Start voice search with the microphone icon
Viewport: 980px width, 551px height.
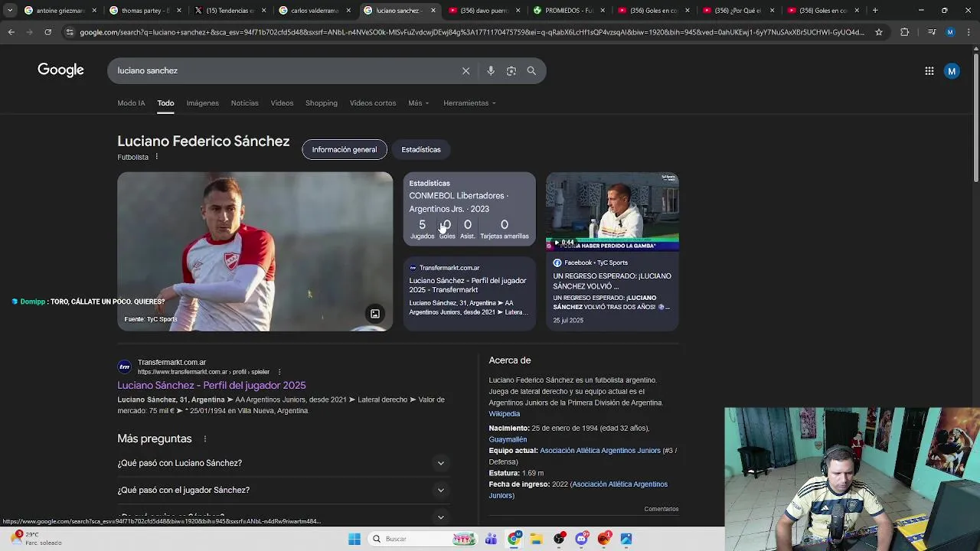click(491, 70)
